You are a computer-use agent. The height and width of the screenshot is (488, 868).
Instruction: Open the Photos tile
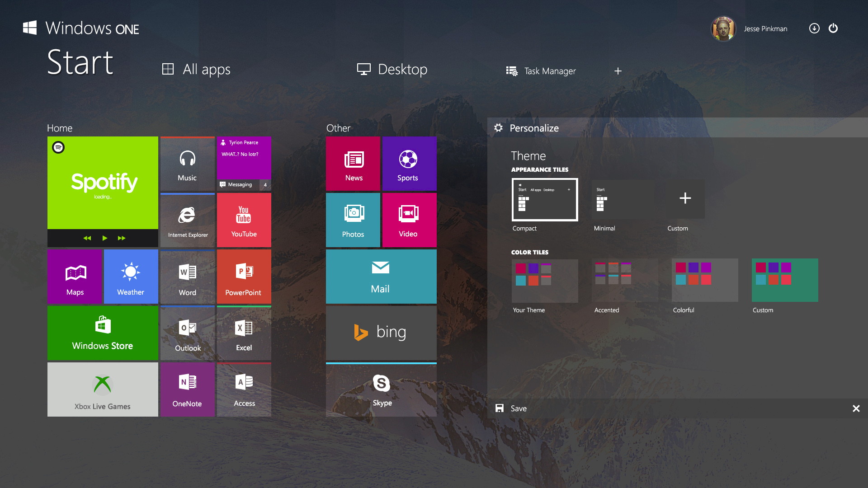(x=353, y=220)
